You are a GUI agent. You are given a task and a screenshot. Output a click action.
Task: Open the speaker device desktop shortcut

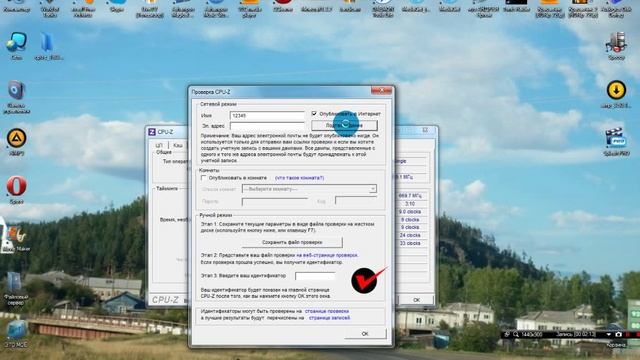(x=16, y=91)
